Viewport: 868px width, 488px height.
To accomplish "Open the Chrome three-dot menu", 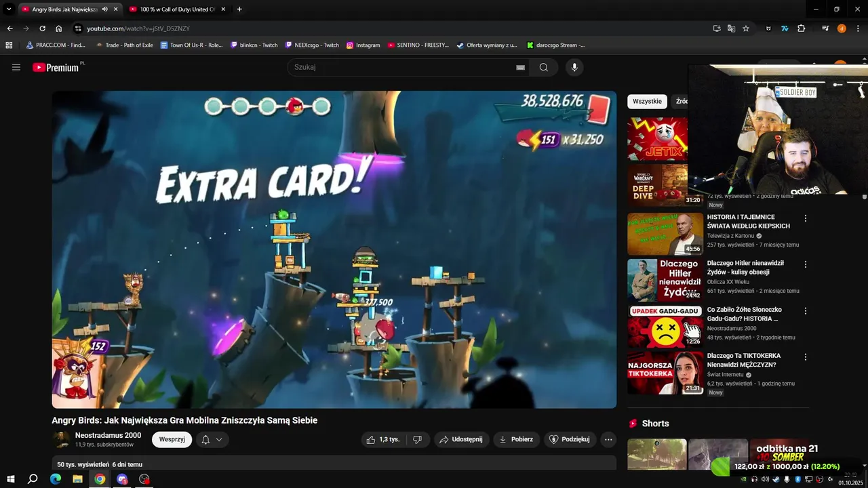I will [858, 28].
